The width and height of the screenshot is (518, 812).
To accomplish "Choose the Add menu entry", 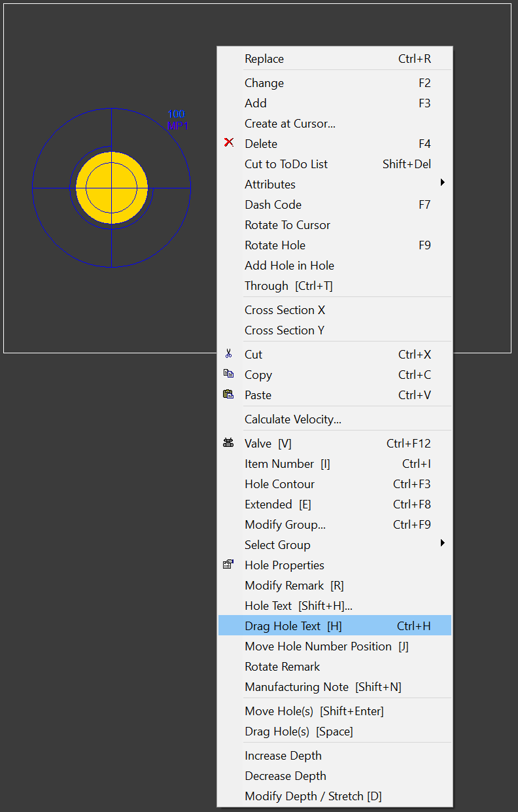I will point(335,103).
